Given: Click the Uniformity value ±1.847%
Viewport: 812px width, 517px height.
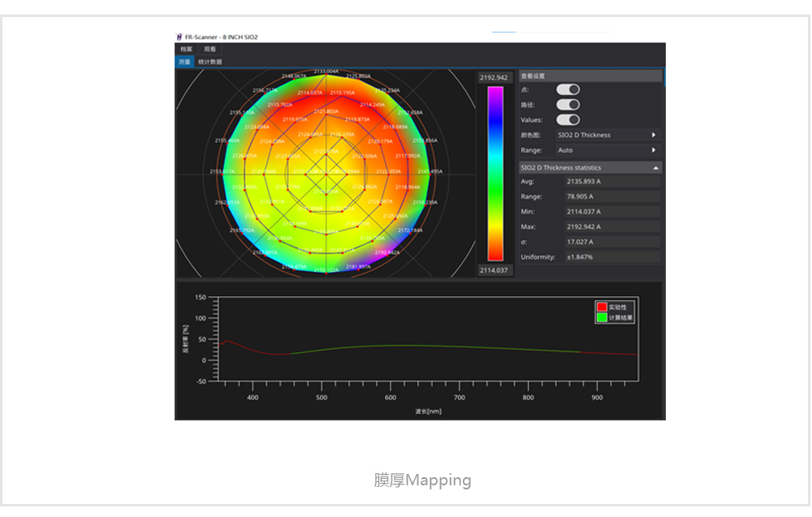Looking at the screenshot, I should [x=611, y=257].
